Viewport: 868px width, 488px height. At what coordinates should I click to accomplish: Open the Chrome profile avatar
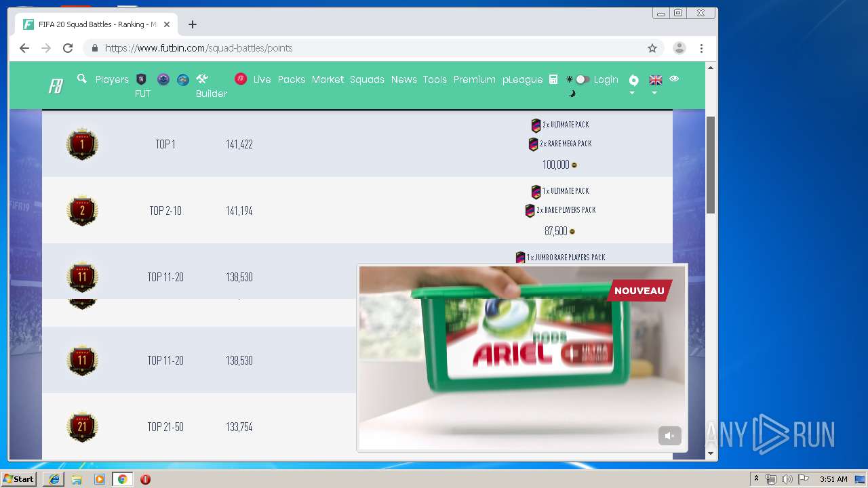[679, 48]
